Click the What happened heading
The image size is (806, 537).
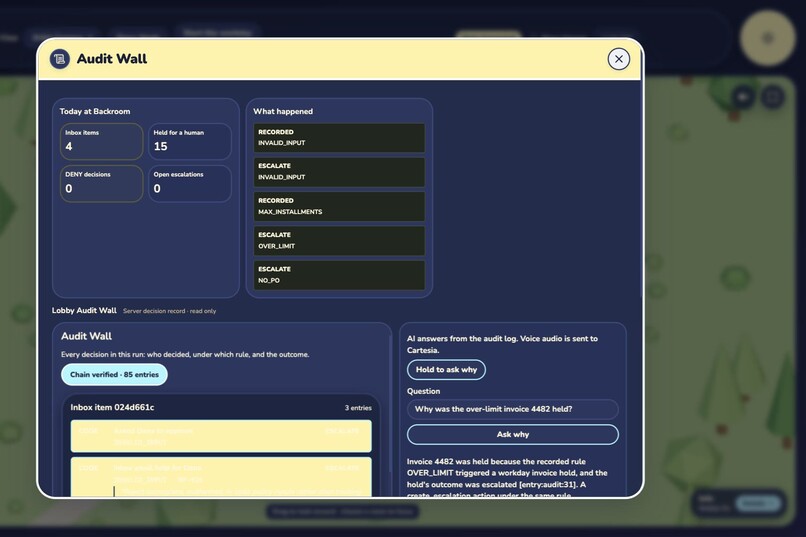(283, 112)
